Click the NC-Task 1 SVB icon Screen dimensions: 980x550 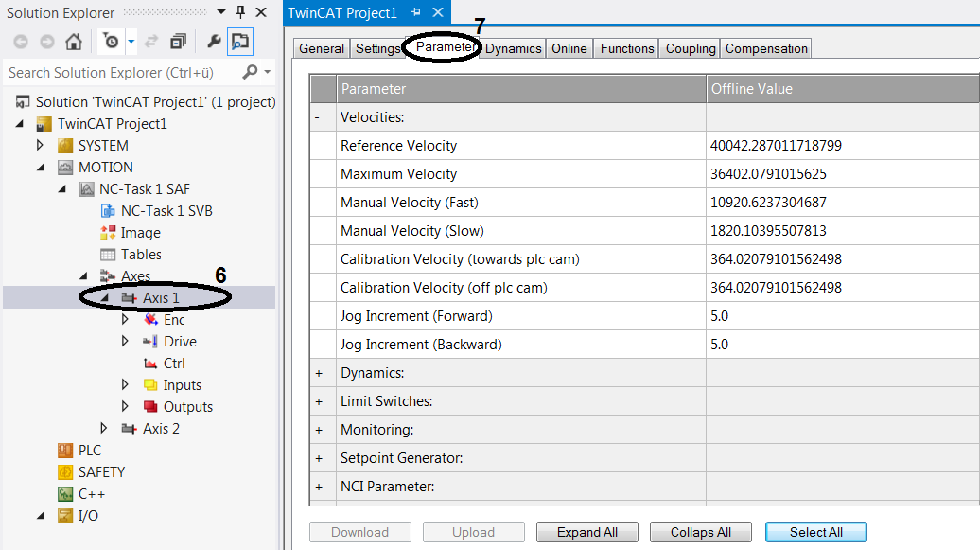108,211
